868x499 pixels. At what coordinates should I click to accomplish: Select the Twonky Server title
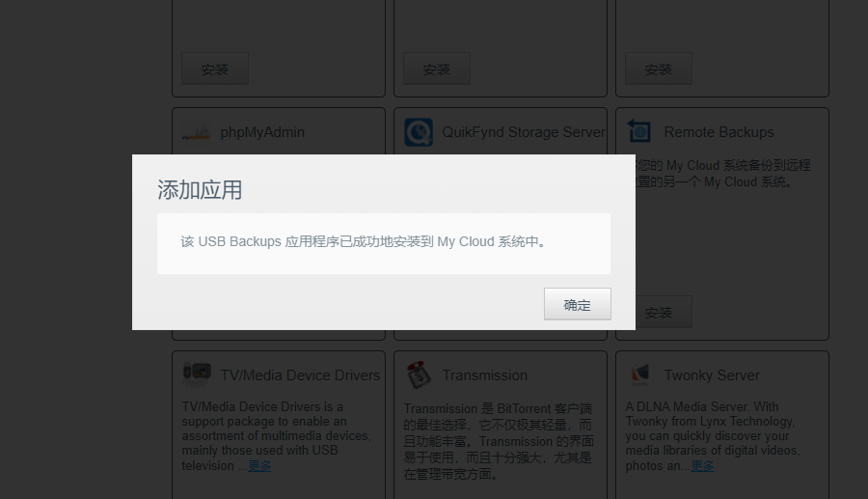[712, 375]
